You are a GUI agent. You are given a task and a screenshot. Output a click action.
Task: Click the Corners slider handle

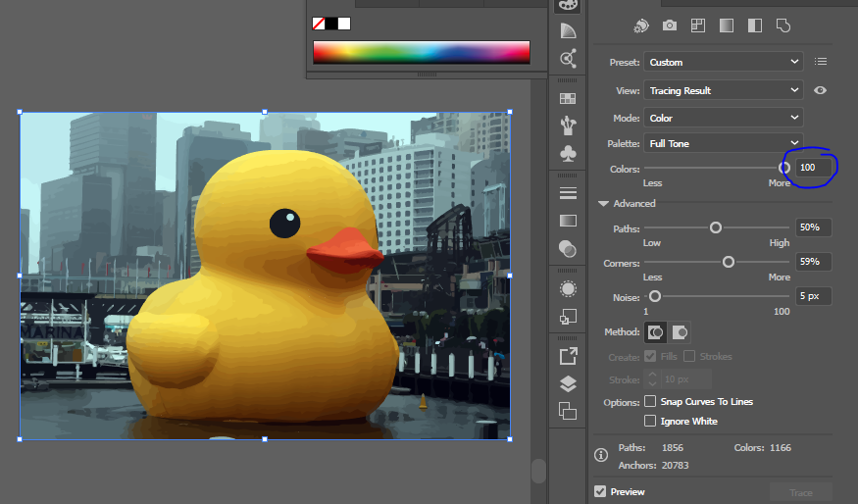pos(729,262)
